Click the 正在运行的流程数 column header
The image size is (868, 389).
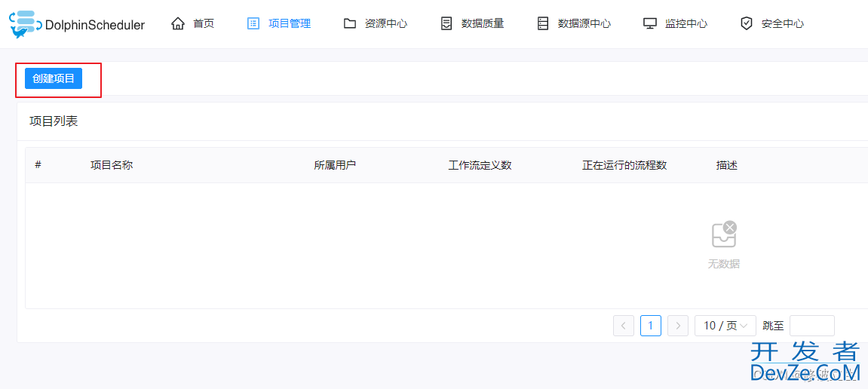624,165
